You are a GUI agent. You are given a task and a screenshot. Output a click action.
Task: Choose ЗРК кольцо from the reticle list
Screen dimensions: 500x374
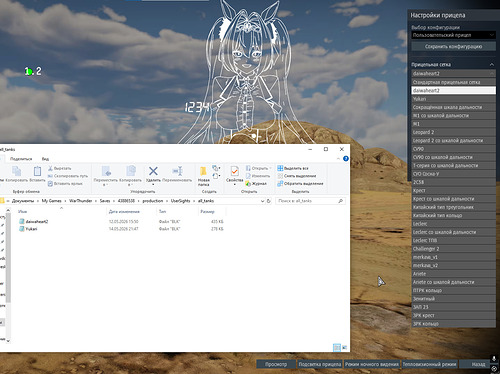pyautogui.click(x=453, y=324)
